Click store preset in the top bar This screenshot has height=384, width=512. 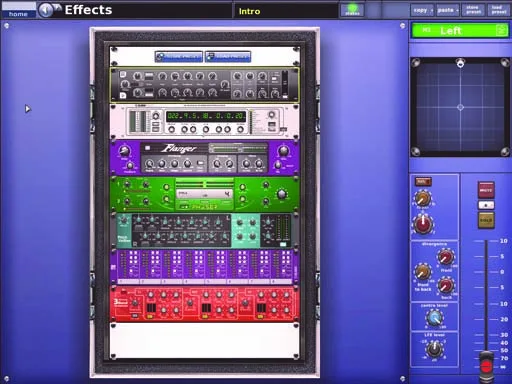[x=473, y=10]
